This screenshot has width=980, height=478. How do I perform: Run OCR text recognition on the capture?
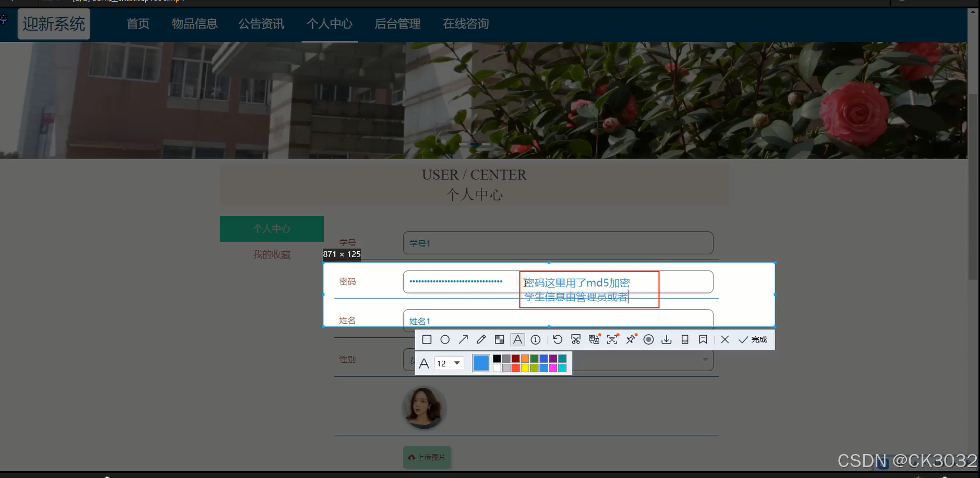point(612,339)
